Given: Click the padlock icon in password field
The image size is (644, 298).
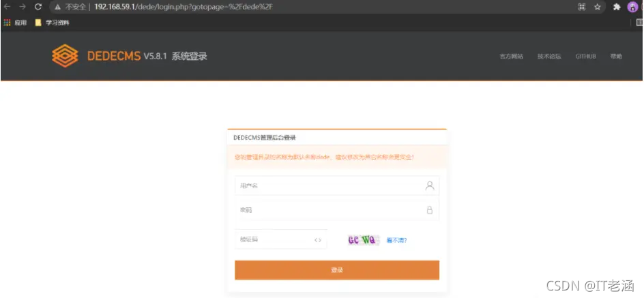Looking at the screenshot, I should click(x=430, y=210).
